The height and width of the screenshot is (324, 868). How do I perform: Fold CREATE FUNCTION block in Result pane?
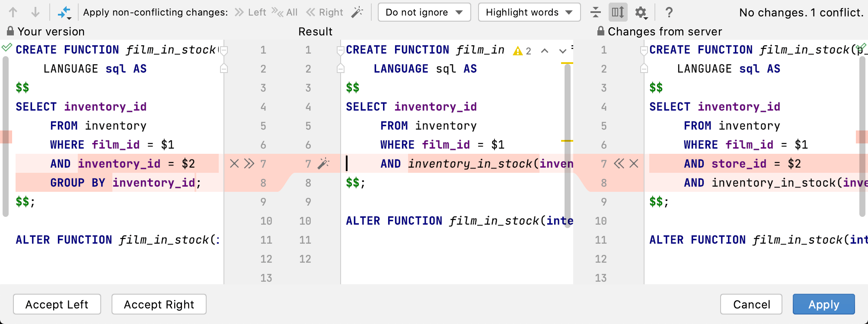pyautogui.click(x=341, y=50)
